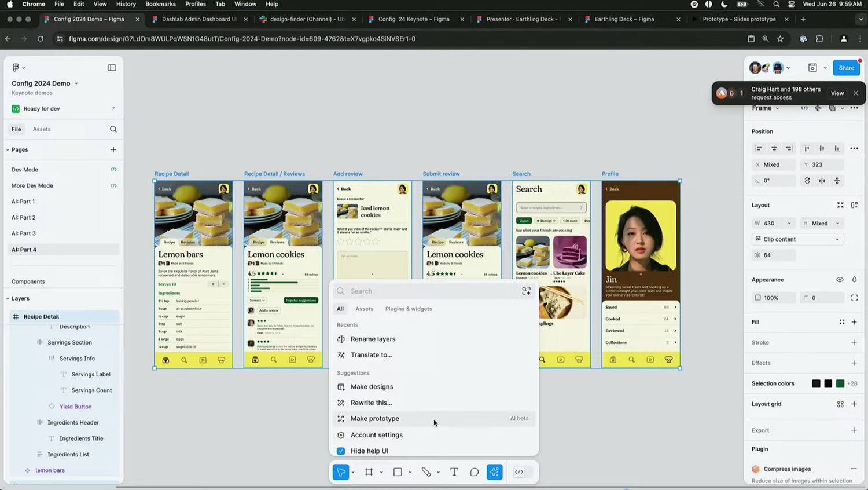Choose Make prototype from suggestions

[x=375, y=419]
